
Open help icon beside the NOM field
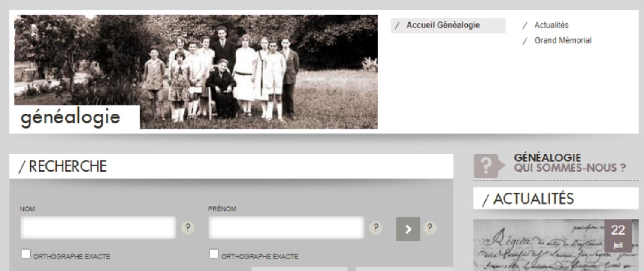click(x=187, y=228)
